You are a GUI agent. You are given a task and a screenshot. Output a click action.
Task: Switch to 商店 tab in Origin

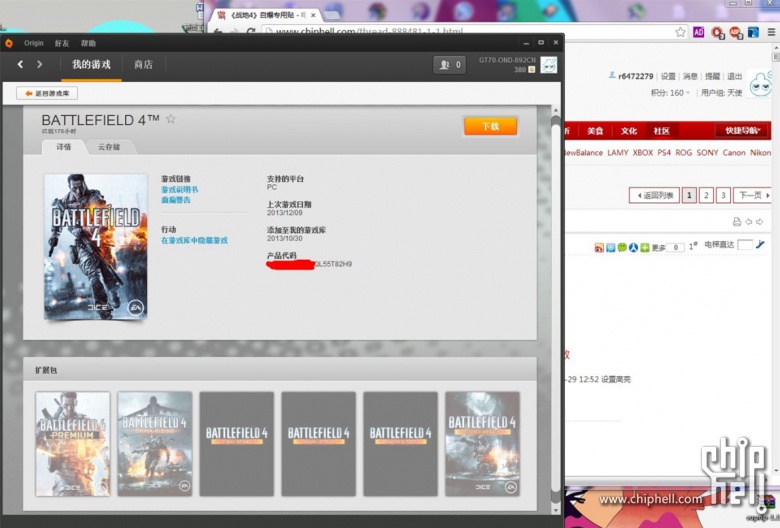143,64
